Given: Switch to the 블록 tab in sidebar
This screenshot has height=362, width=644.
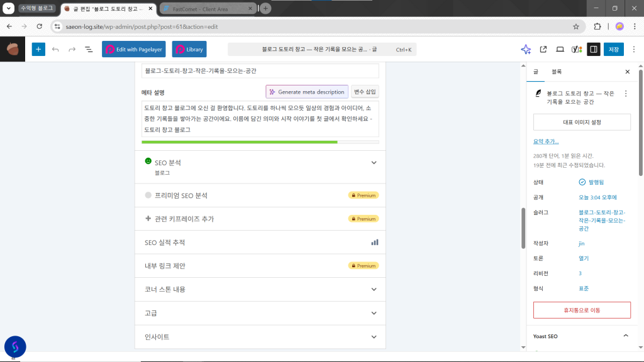Looking at the screenshot, I should tap(557, 72).
